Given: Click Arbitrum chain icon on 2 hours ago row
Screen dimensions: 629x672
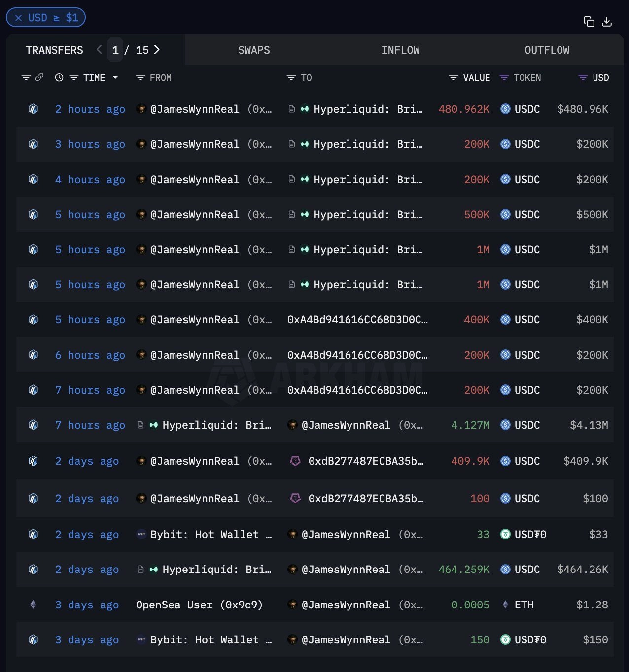Looking at the screenshot, I should point(33,109).
